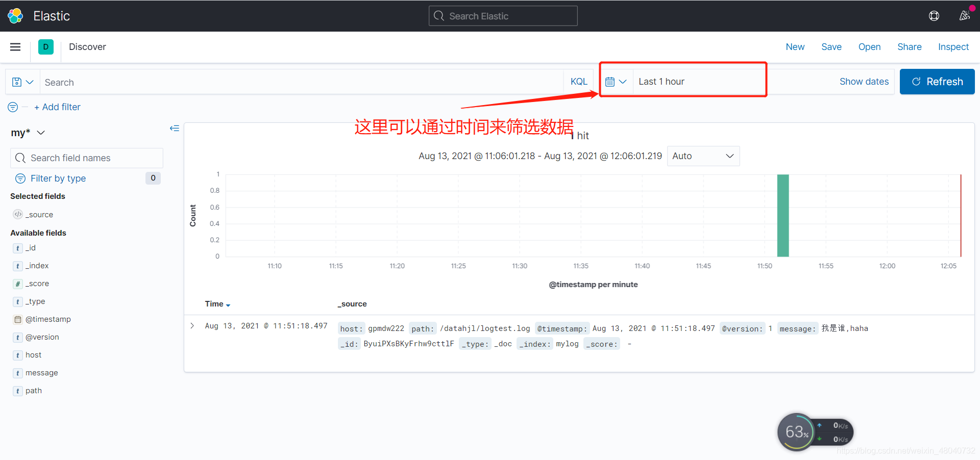Open the my* index pattern dropdown

point(28,133)
